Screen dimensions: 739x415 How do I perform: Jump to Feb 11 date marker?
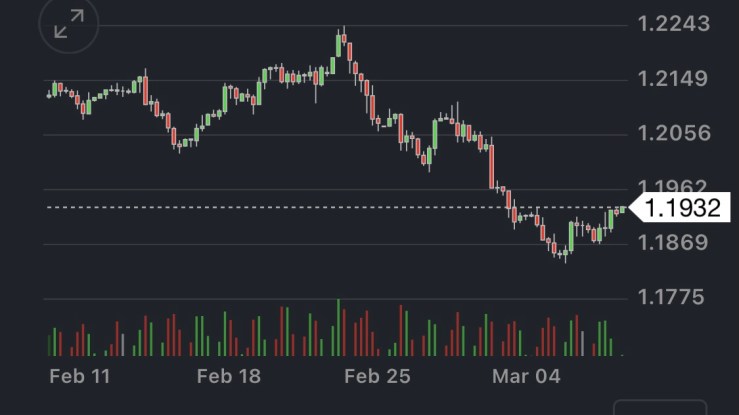pos(79,377)
